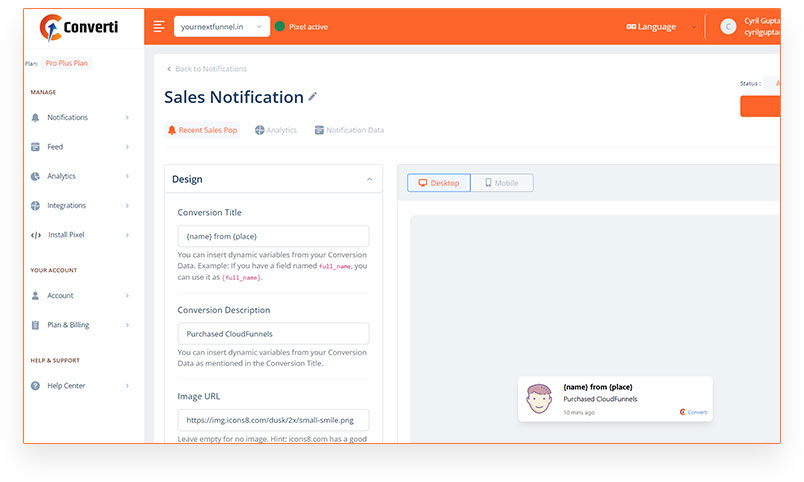The height and width of the screenshot is (482, 804).
Task: Click the Pro Plus Plan badge
Action: pyautogui.click(x=67, y=63)
